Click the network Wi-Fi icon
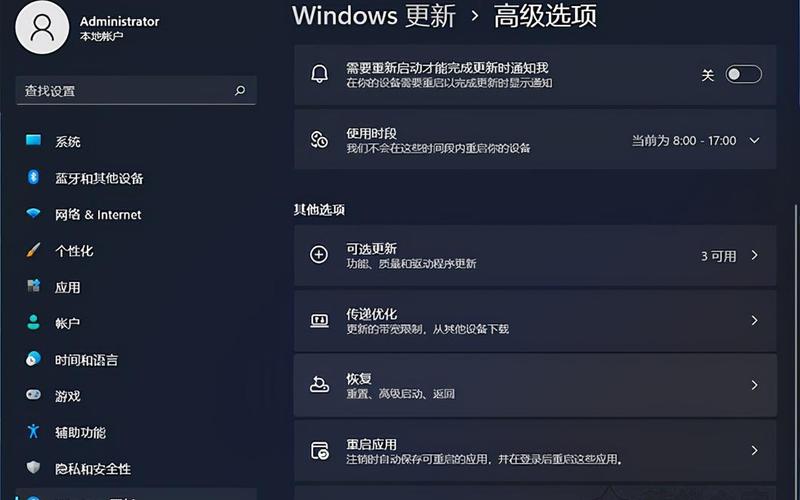This screenshot has width=800, height=500. click(34, 213)
